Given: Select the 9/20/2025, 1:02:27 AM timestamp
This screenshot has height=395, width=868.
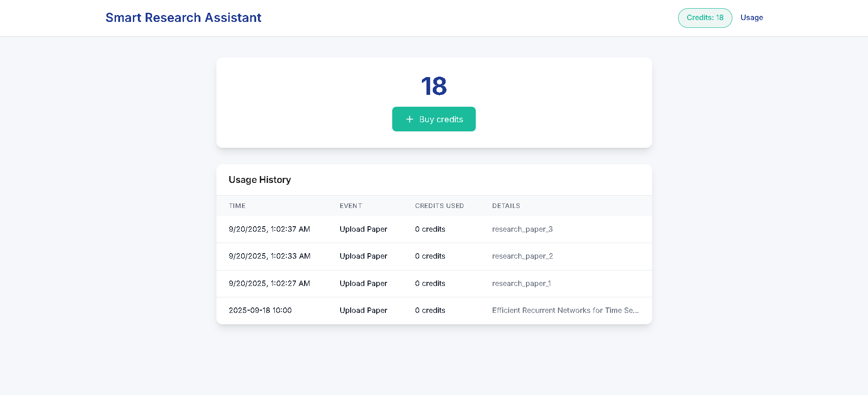Looking at the screenshot, I should tap(269, 284).
